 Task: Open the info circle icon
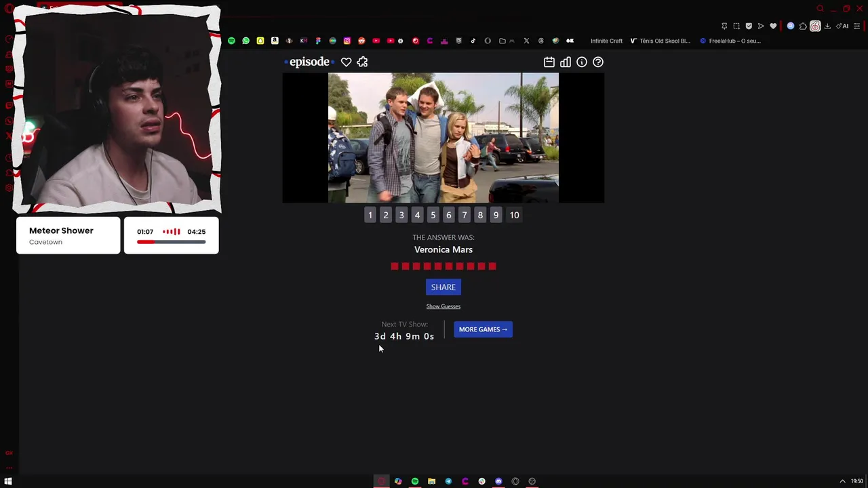click(x=582, y=62)
